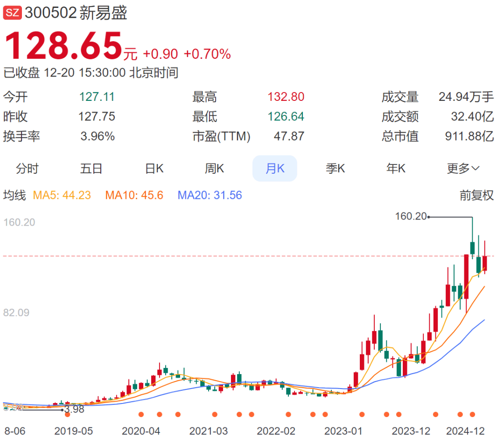This screenshot has width=504, height=439.
Task: Select the 周K candlestick tab
Action: click(x=215, y=168)
